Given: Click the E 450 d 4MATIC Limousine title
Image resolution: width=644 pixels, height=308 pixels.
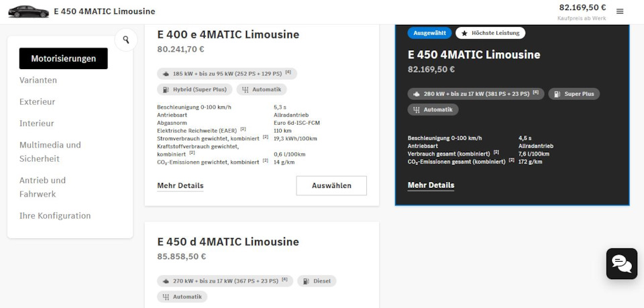Looking at the screenshot, I should [228, 242].
